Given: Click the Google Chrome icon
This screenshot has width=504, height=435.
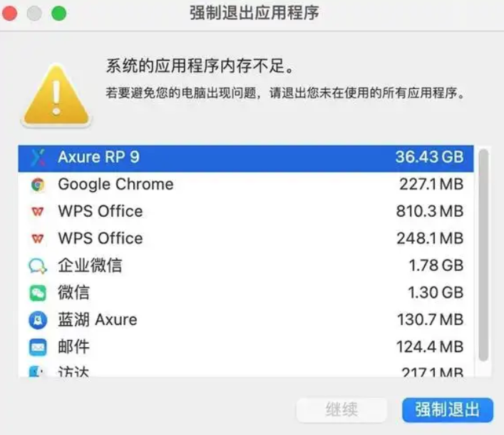Looking at the screenshot, I should pos(38,185).
